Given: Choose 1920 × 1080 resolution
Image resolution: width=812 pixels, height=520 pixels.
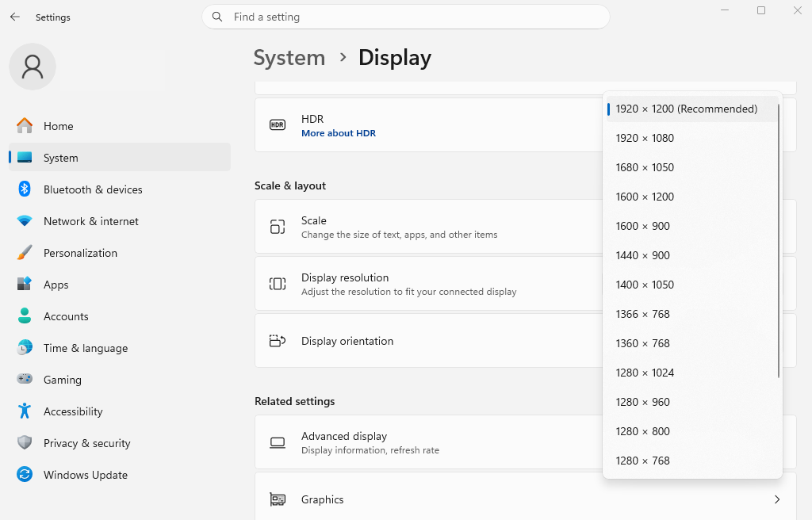Looking at the screenshot, I should [692, 138].
